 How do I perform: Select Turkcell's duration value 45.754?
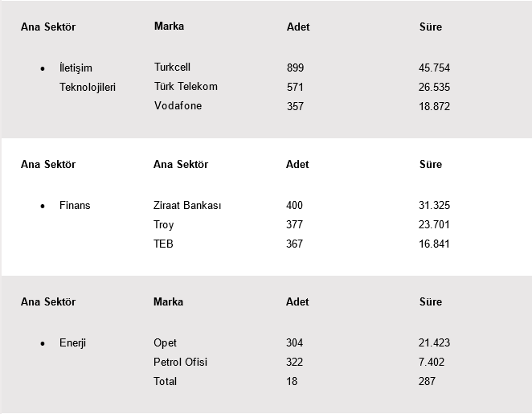[434, 68]
